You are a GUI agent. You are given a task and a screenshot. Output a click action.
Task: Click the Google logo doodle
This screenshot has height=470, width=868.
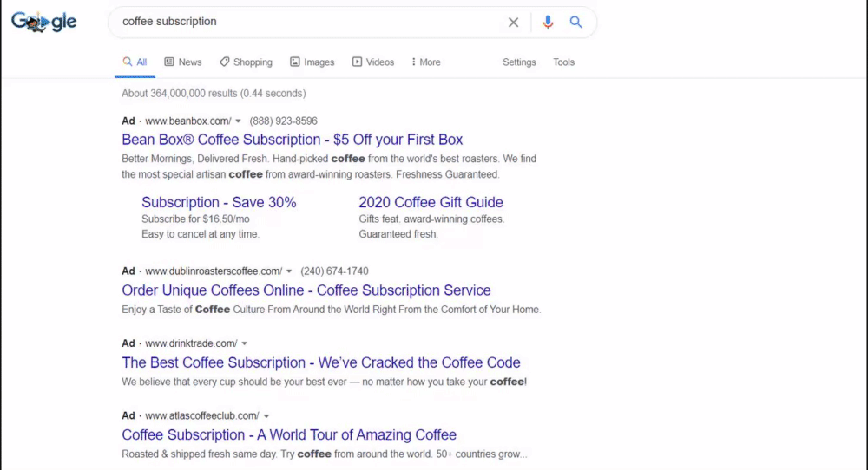tap(43, 22)
